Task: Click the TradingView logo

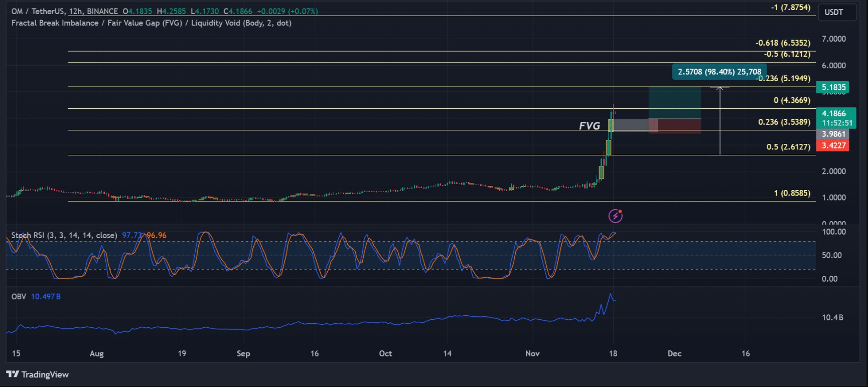Action: (38, 374)
